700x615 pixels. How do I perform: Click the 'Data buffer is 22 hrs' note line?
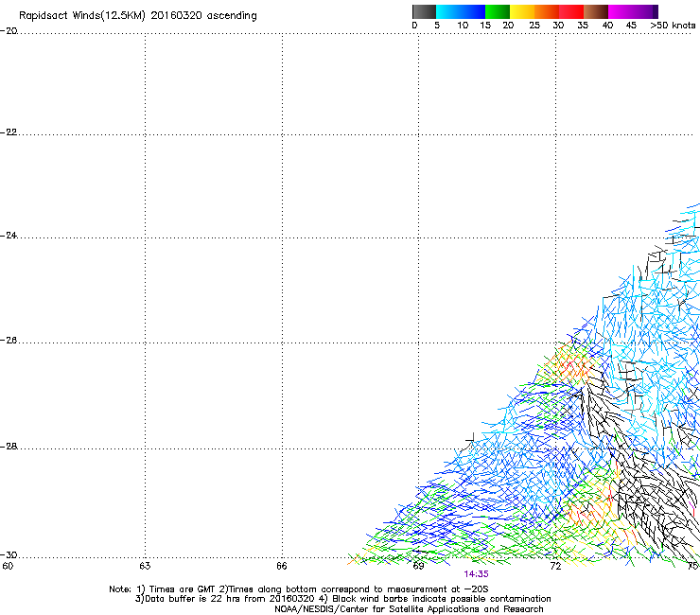click(x=342, y=599)
